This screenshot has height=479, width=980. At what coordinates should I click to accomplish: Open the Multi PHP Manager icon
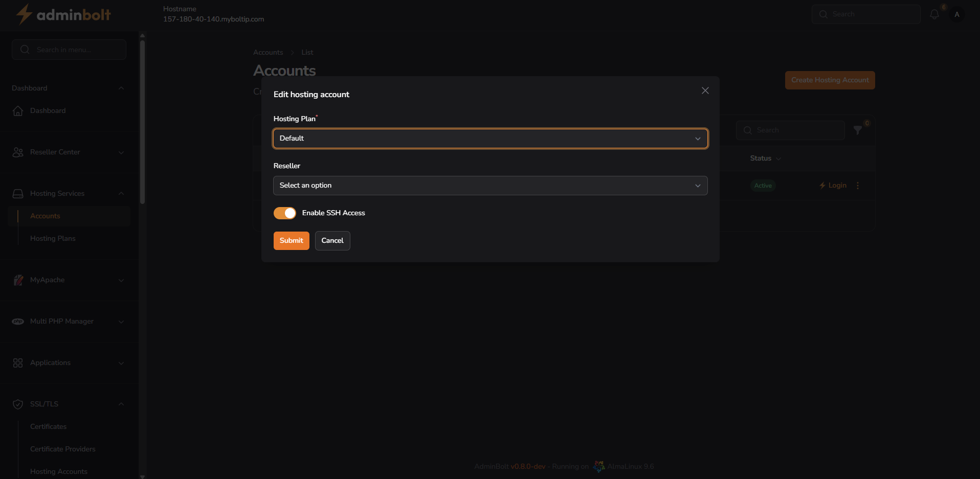click(x=18, y=322)
